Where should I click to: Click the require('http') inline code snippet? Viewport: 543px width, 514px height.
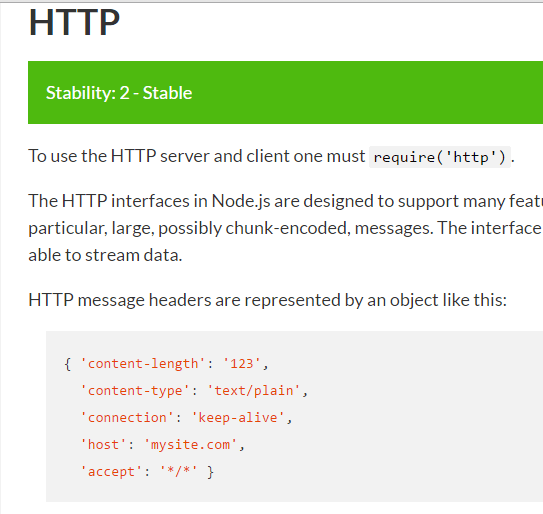[440, 157]
